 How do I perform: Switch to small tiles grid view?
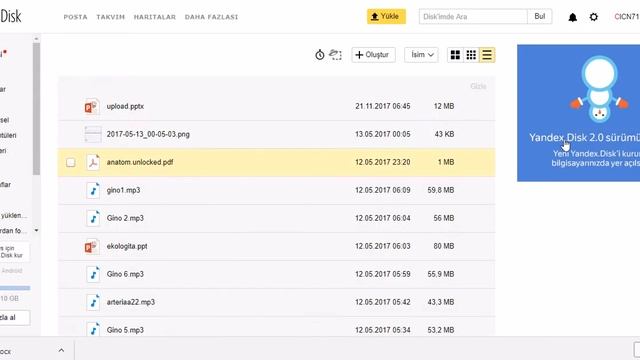[x=471, y=55]
